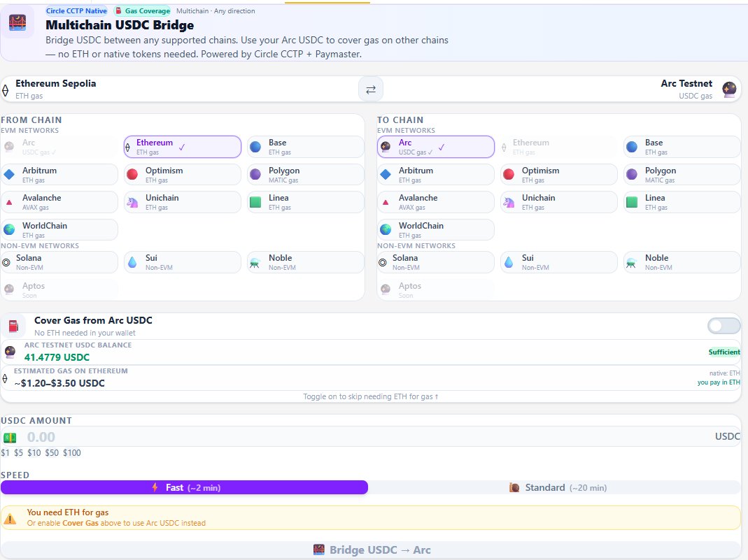
Task: Click Avalanche red triangle icon in To Chain
Action: pos(386,202)
